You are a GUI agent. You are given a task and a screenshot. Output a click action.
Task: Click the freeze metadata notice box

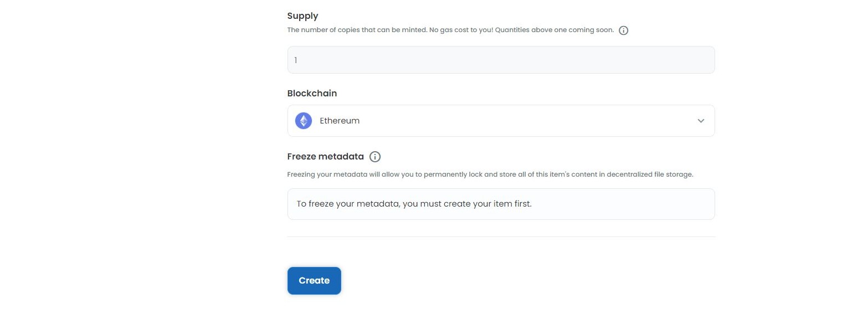(501, 204)
